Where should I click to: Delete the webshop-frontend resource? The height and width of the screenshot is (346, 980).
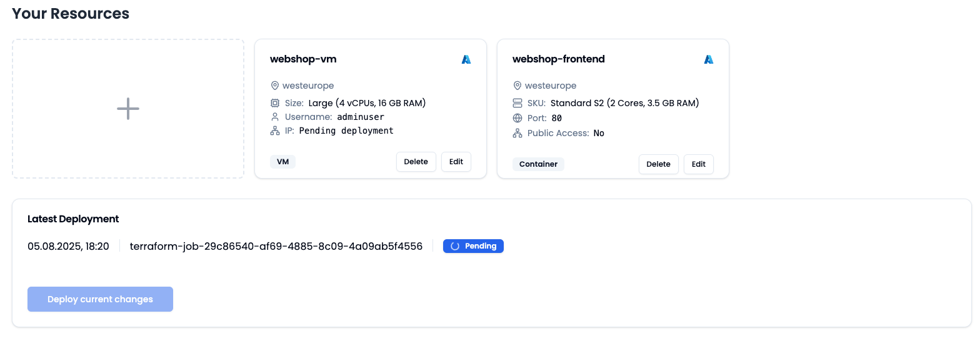pos(659,164)
